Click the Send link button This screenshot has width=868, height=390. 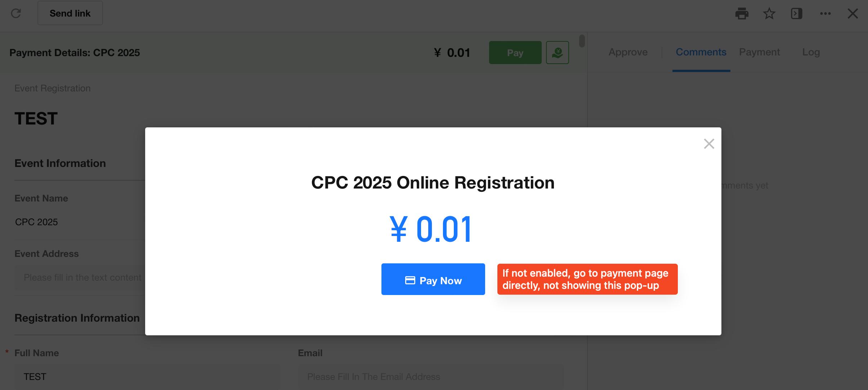coord(70,13)
